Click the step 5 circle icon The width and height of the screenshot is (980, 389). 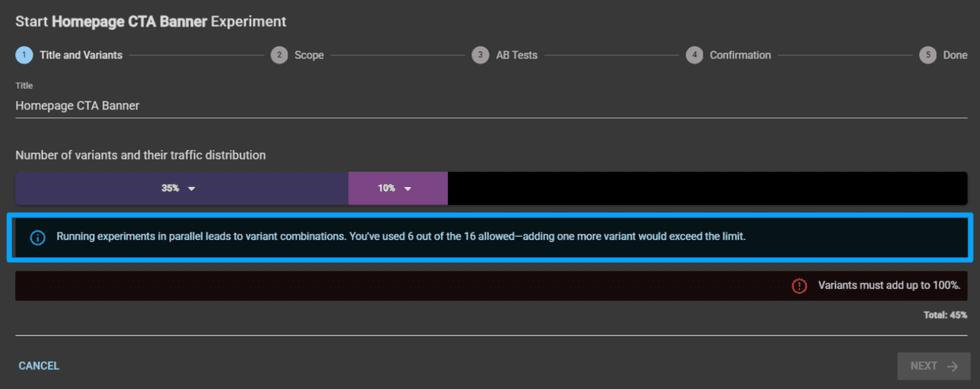[x=928, y=55]
